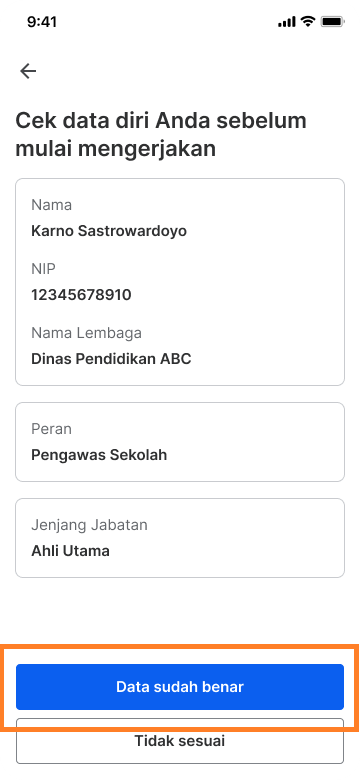Click the Wi-Fi status icon
This screenshot has width=360, height=780.
coord(308,21)
